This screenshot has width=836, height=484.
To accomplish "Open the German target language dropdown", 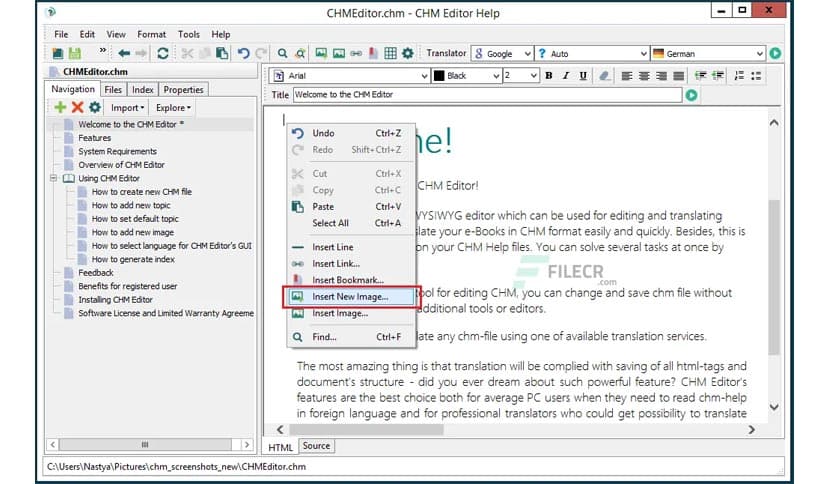I will 708,53.
